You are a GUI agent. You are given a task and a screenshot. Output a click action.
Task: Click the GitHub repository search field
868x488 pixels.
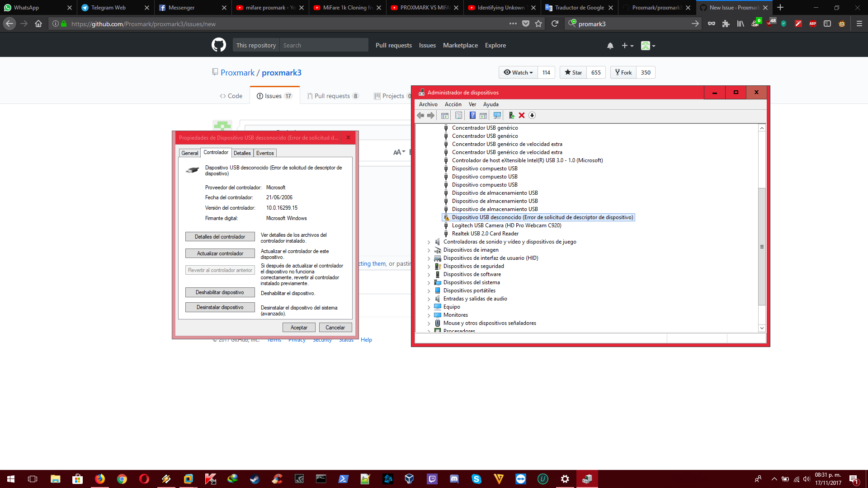click(x=324, y=45)
